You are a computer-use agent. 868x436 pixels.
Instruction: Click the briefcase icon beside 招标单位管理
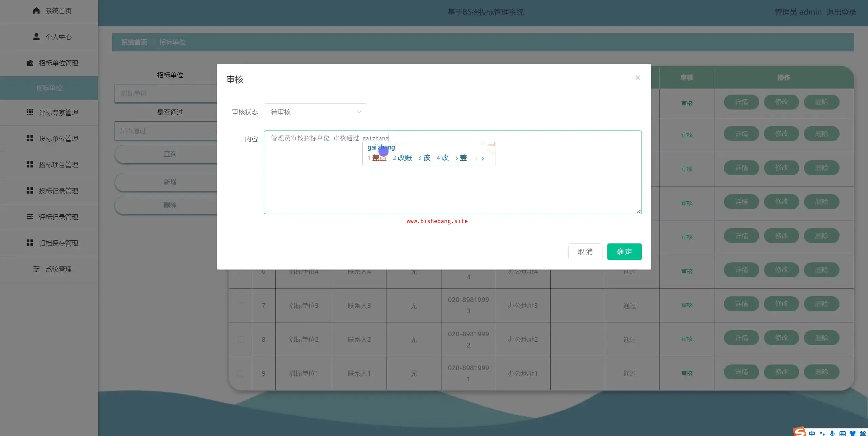pyautogui.click(x=30, y=63)
